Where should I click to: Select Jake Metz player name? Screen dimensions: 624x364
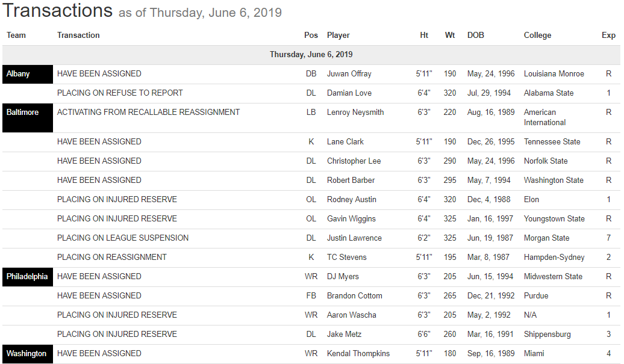pos(343,335)
